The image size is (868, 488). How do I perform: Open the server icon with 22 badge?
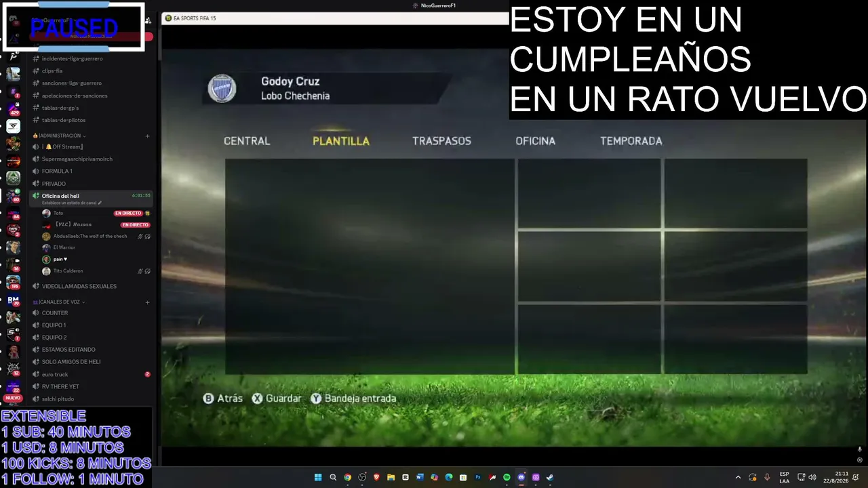(13, 387)
